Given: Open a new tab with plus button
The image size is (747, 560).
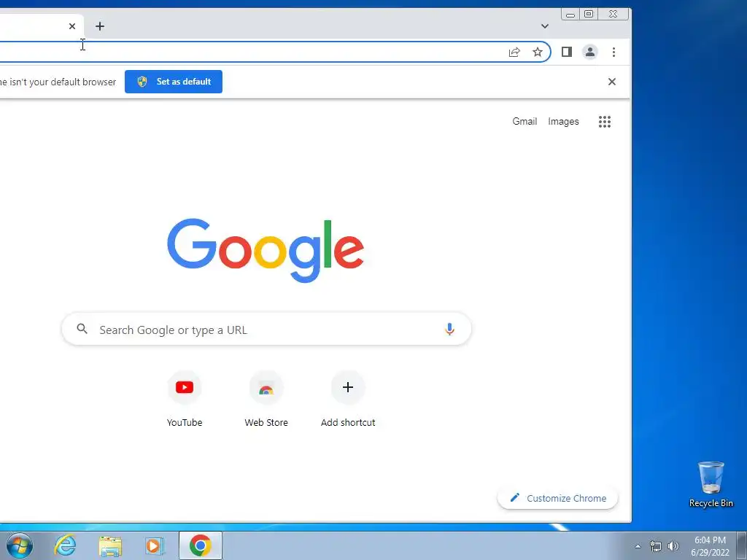Looking at the screenshot, I should coord(99,26).
